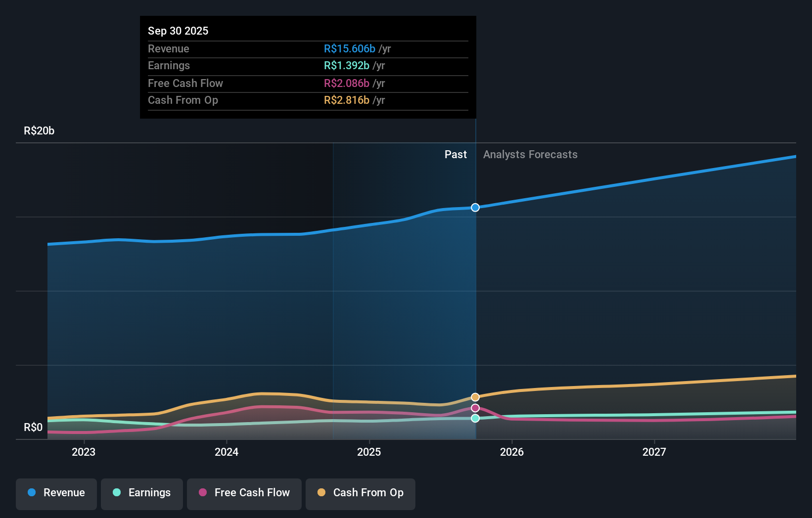Click the pink Free Cash Flow legend dot

coord(203,493)
